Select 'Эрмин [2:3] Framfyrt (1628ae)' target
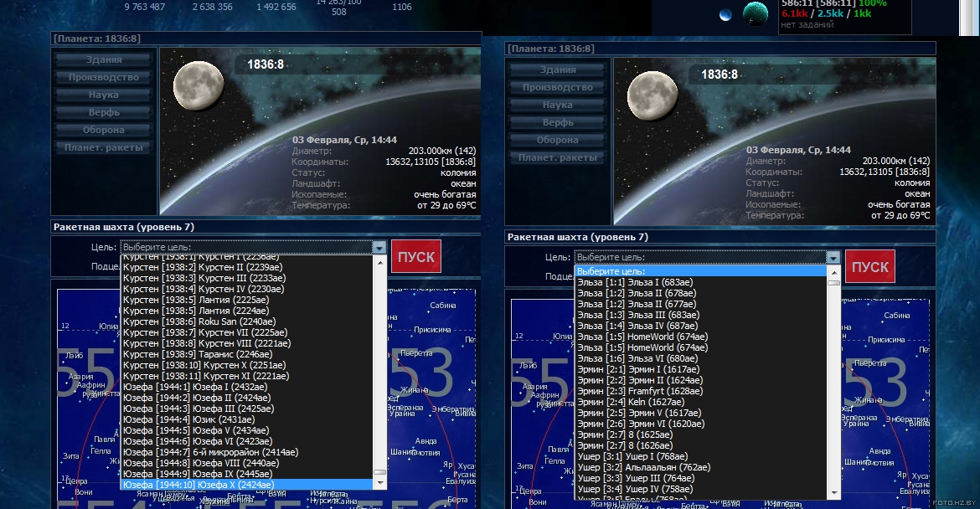The width and height of the screenshot is (980, 509). coord(700,391)
